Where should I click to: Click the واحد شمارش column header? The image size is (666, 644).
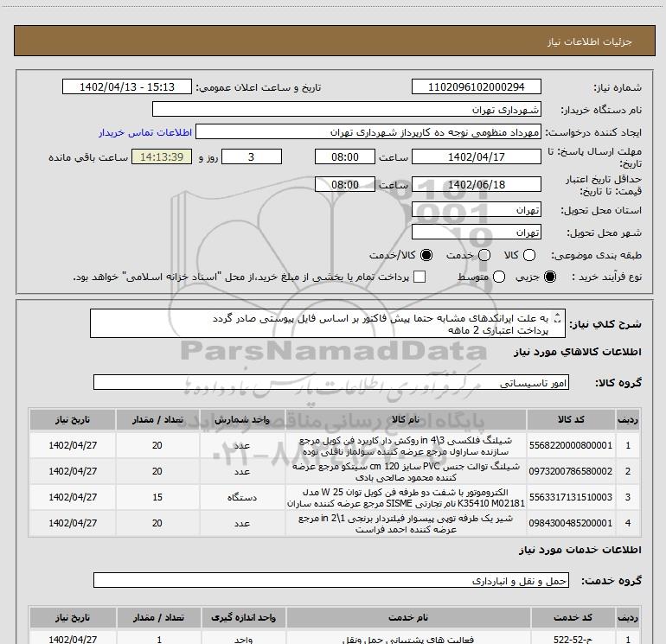click(x=242, y=419)
